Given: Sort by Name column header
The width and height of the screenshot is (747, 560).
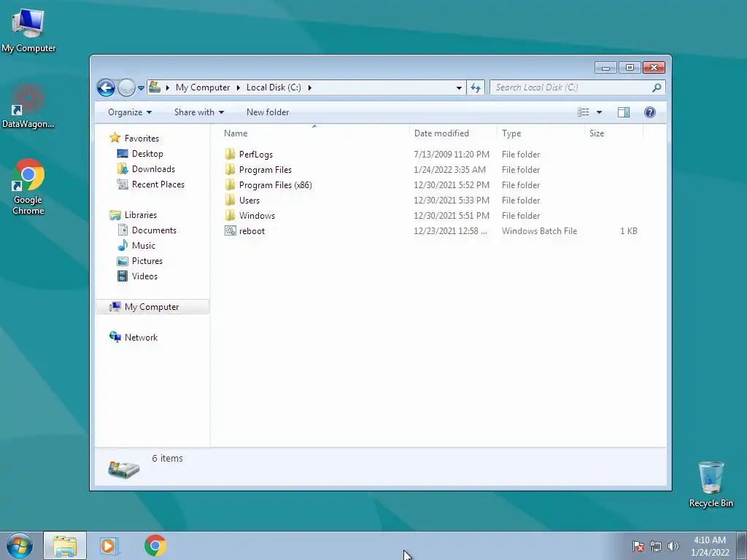Looking at the screenshot, I should [x=314, y=133].
